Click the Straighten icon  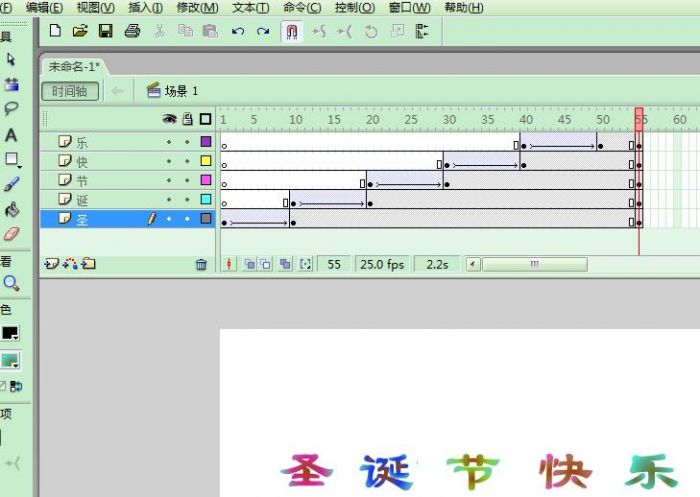tap(345, 31)
